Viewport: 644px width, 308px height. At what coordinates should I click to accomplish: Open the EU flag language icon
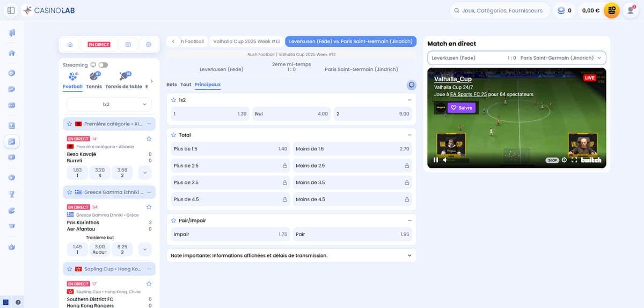point(6,302)
